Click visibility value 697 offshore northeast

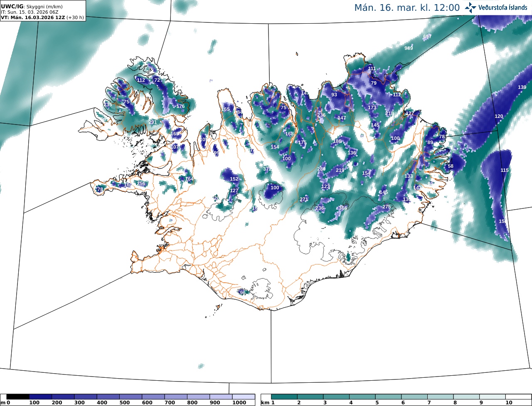pos(427,37)
